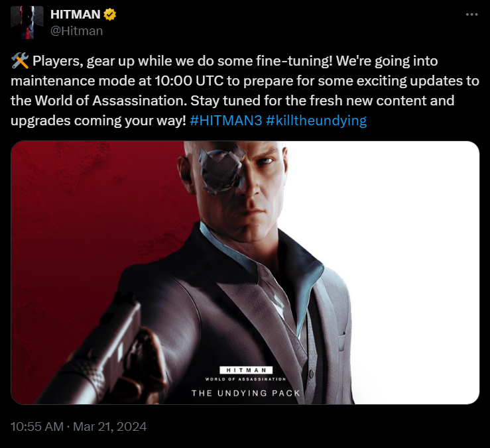This screenshot has width=490, height=448.
Task: Click the Mar 21, 2024 date
Action: [109, 427]
